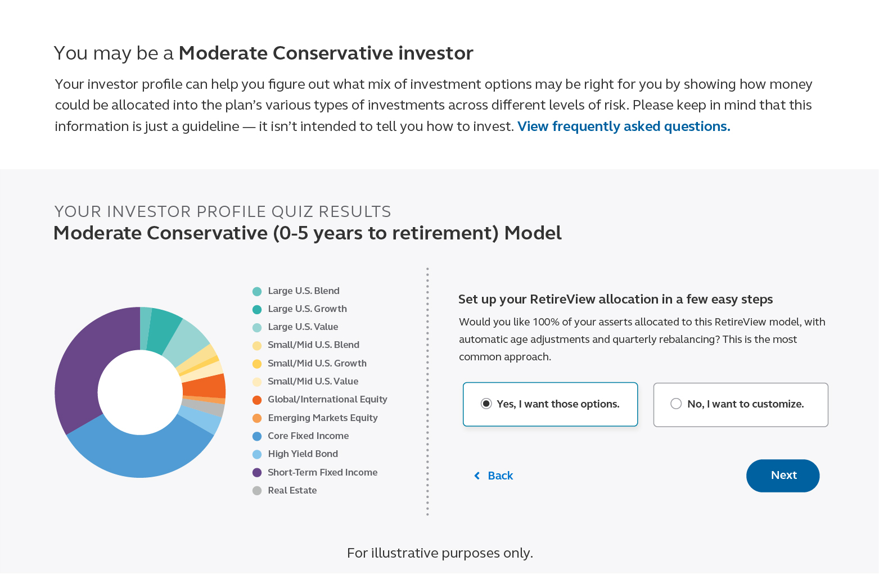Viewport: 879px width, 588px height.
Task: Click the Emerging Markets Equity legend dot
Action: [257, 418]
